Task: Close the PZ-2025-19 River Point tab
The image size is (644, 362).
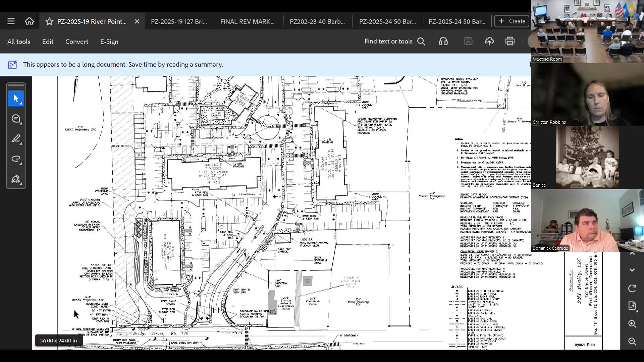Action: [x=137, y=21]
